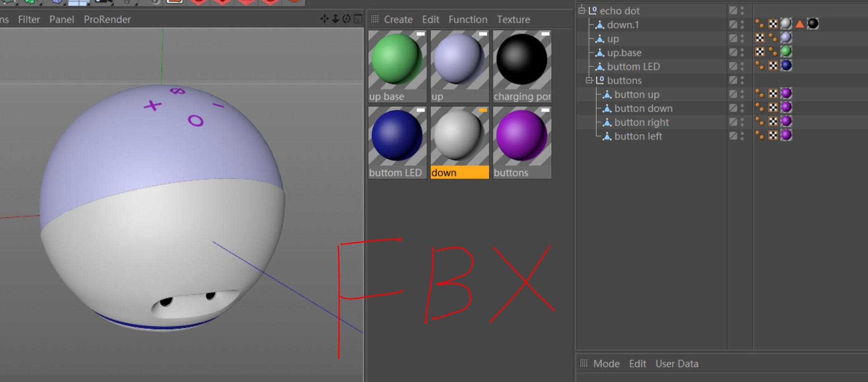
Task: Click the Material Manager grip icon beside Create
Action: [375, 19]
